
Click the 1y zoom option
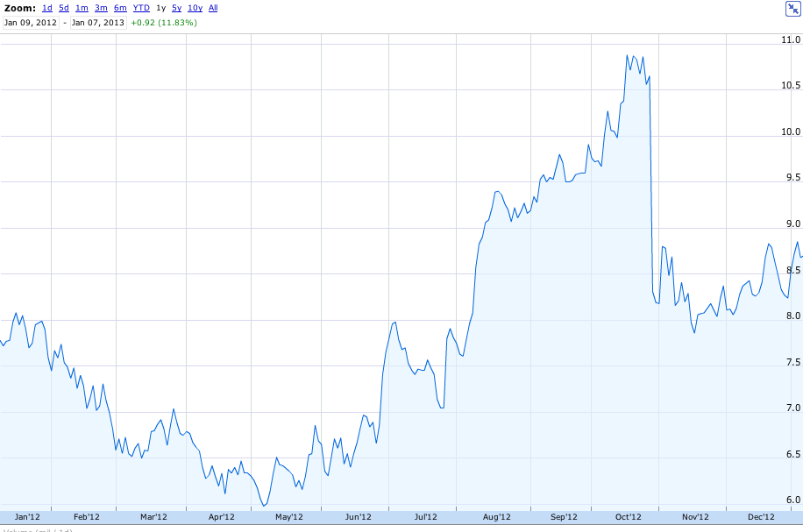tap(160, 8)
